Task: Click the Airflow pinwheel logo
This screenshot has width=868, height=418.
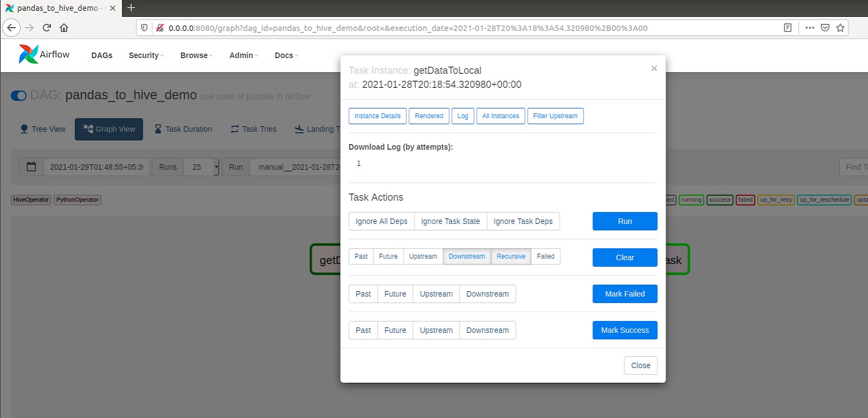Action: 28,54
